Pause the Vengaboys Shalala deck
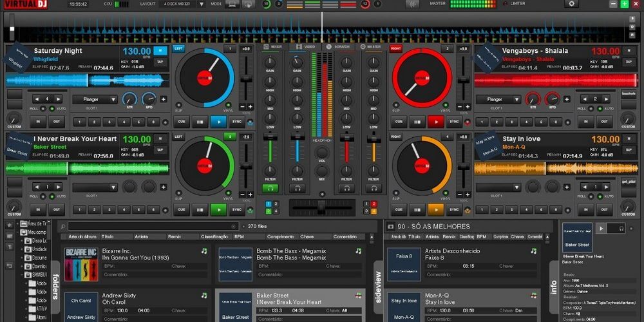The image size is (644, 322). pos(417,122)
